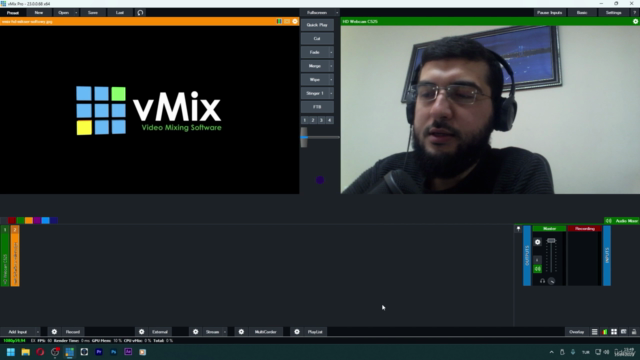The height and width of the screenshot is (360, 640).
Task: Toggle overlay channel 3 button
Action: click(321, 120)
